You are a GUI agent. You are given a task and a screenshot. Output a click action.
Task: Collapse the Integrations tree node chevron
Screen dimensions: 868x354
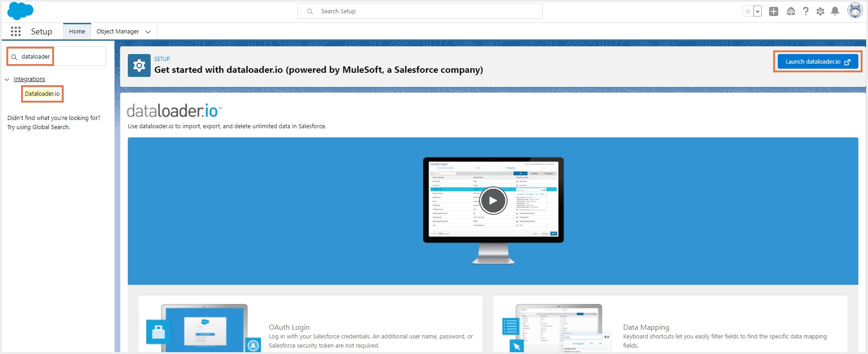[7, 79]
